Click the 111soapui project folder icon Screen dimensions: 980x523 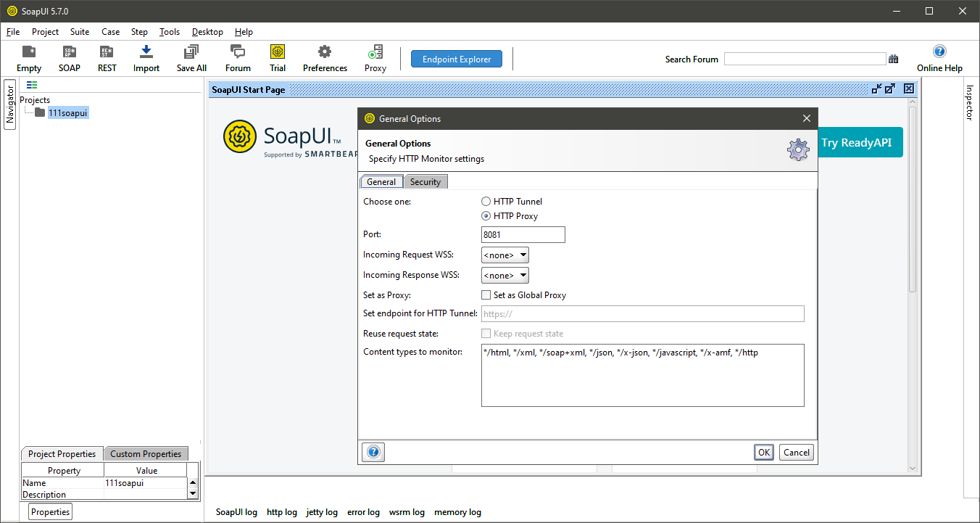40,112
